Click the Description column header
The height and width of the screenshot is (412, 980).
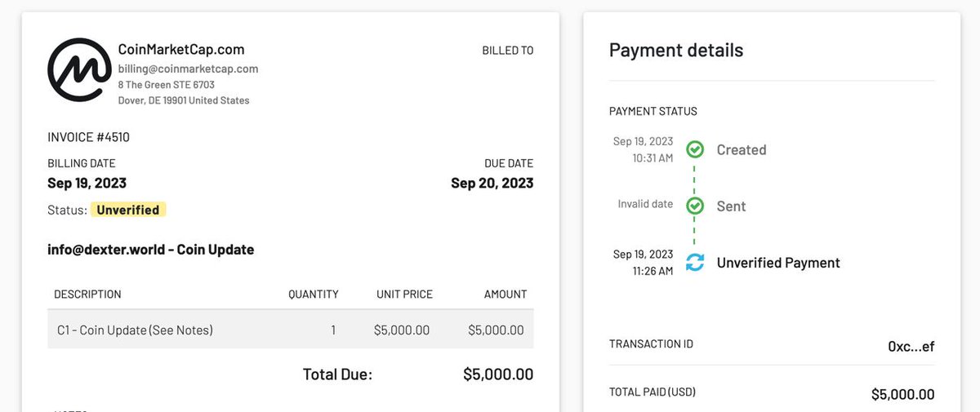tap(87, 294)
